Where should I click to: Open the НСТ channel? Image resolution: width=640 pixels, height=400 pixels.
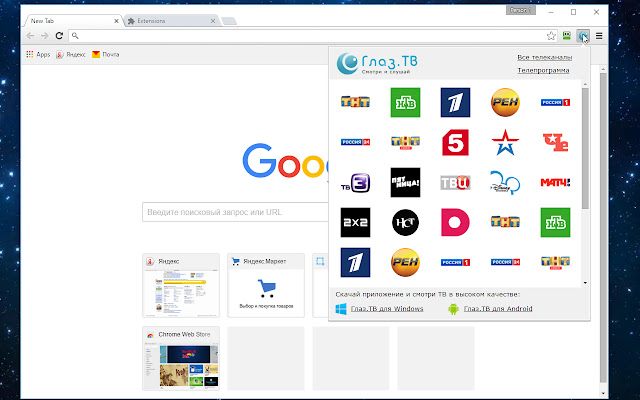(405, 222)
